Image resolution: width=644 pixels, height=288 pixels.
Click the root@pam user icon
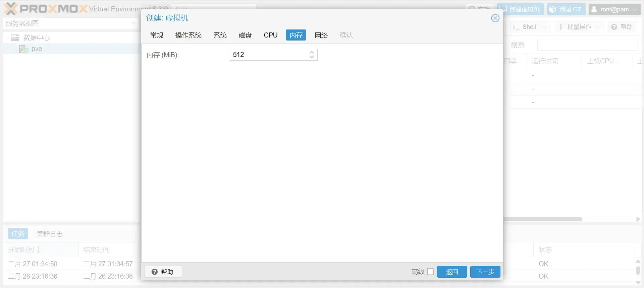[594, 9]
